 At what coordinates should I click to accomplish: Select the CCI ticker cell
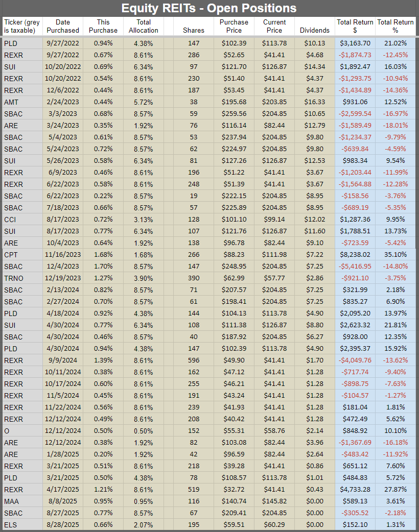tap(22, 220)
